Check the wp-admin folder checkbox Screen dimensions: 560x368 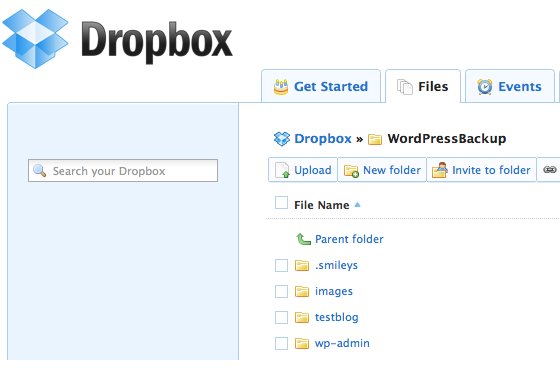[281, 343]
